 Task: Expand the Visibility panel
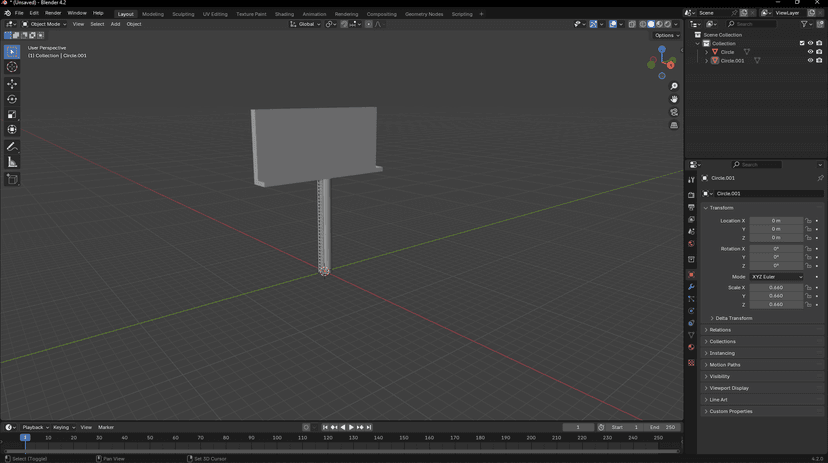pyautogui.click(x=720, y=376)
